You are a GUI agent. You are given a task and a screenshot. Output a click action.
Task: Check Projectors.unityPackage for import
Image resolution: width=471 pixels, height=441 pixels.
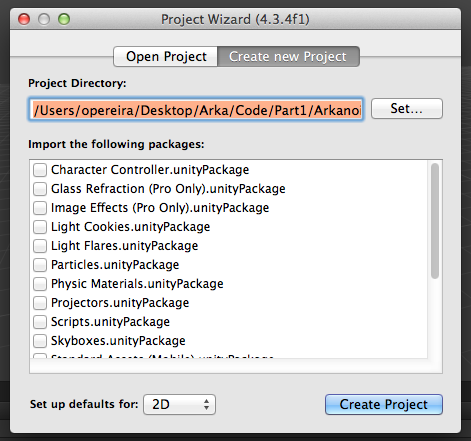tap(40, 303)
